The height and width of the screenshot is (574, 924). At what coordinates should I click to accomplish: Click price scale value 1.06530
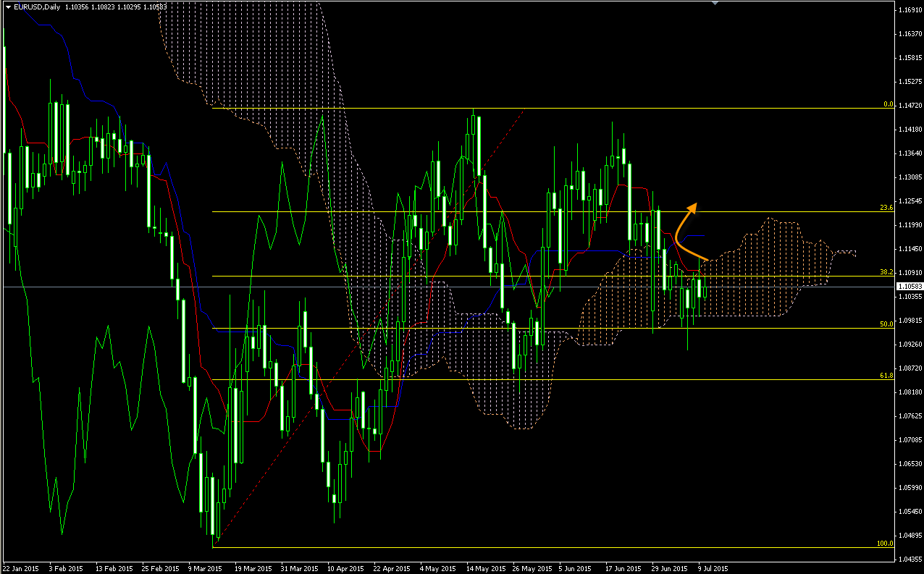pyautogui.click(x=910, y=464)
